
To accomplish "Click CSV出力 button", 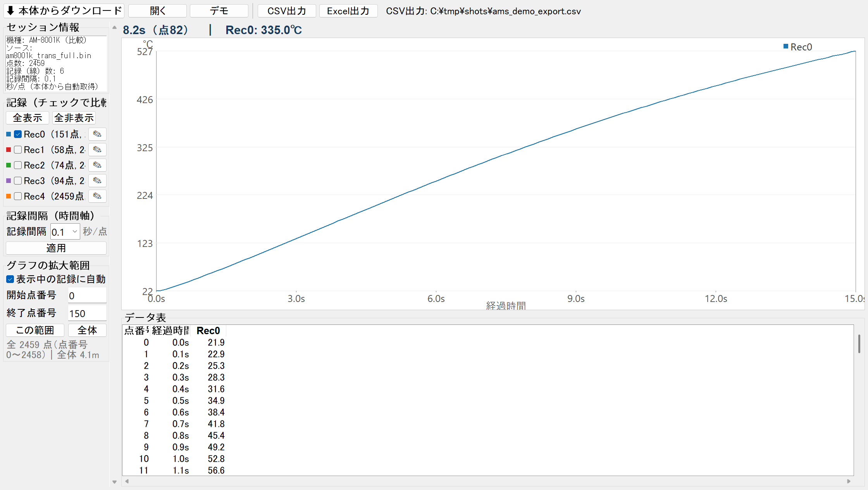I will [x=287, y=11].
